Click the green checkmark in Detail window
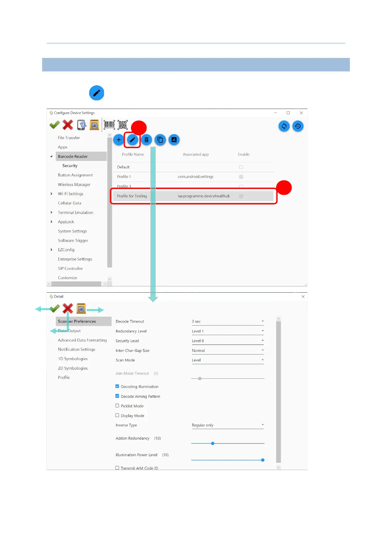 [x=55, y=309]
